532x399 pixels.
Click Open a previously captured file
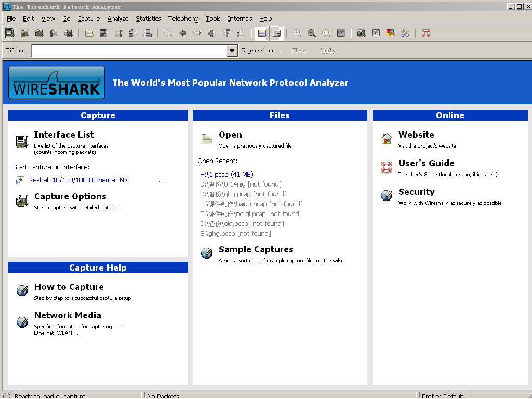(x=255, y=146)
